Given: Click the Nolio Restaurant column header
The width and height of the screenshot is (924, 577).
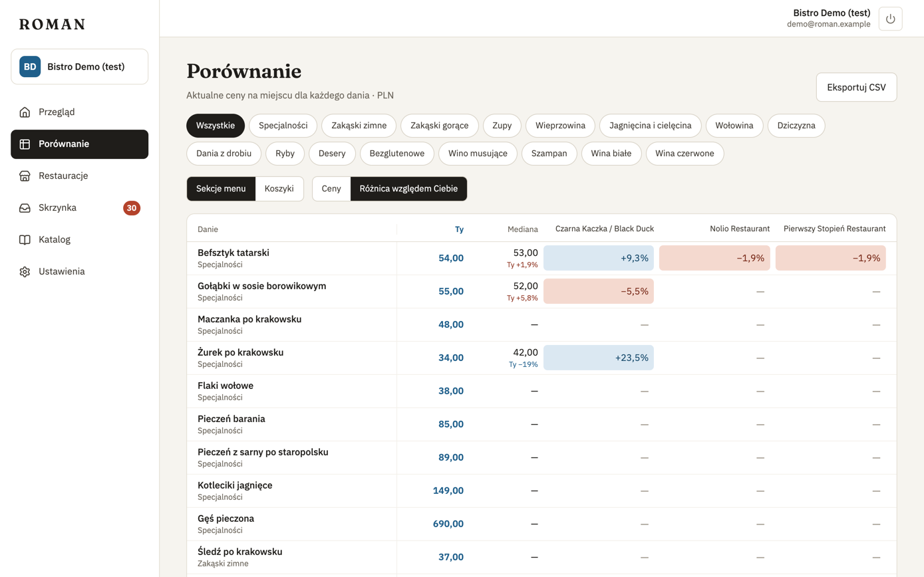Looking at the screenshot, I should point(740,229).
